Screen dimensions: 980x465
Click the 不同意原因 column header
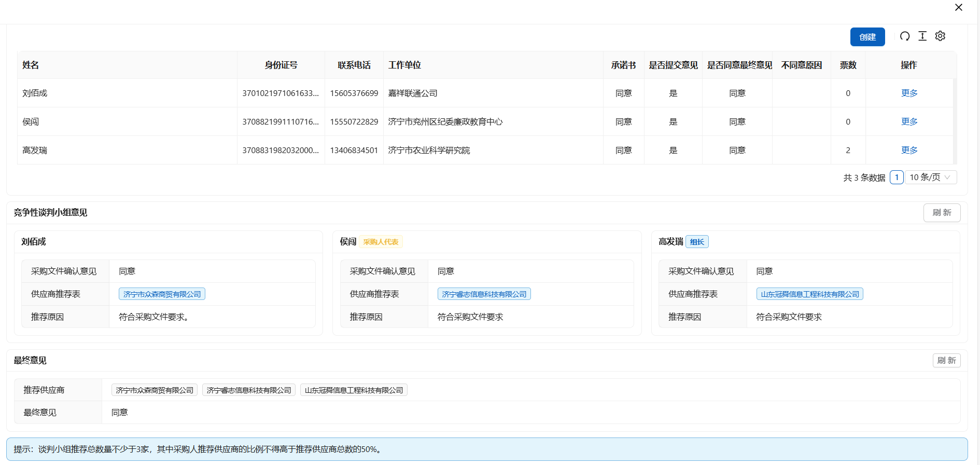tap(802, 65)
